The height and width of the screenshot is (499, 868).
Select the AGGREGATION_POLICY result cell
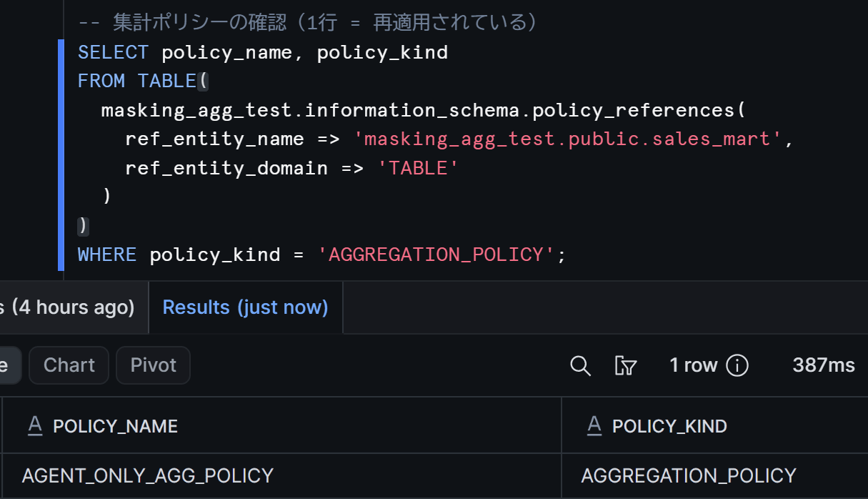coord(714,475)
